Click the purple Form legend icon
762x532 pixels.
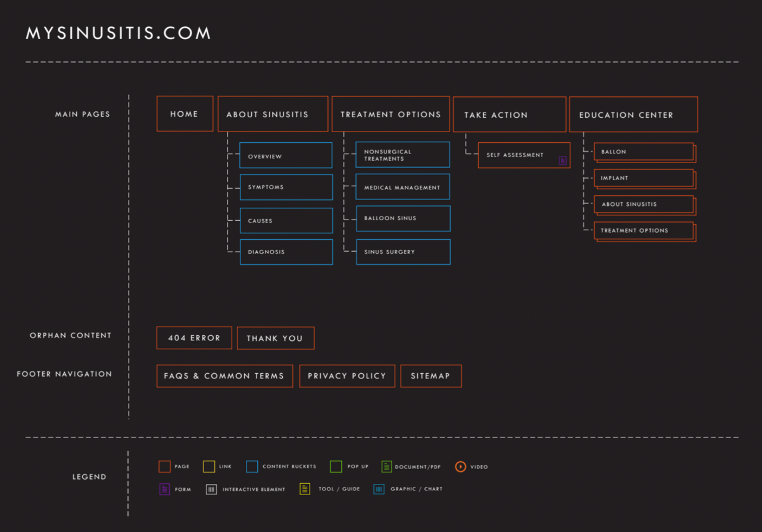[x=165, y=489]
